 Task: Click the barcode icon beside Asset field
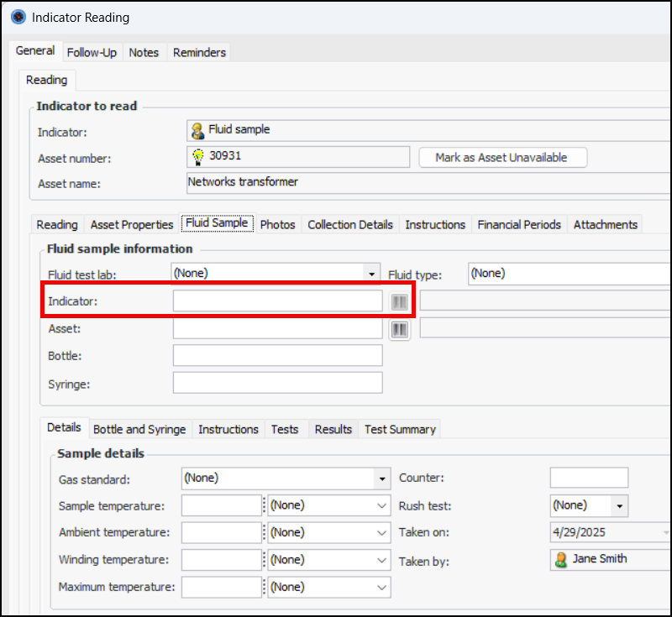[399, 329]
